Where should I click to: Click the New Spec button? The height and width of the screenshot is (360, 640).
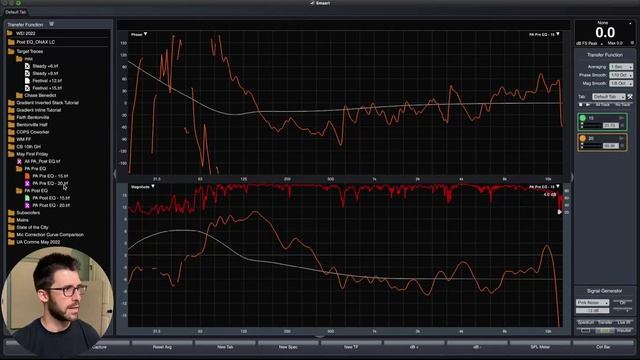[288, 347]
